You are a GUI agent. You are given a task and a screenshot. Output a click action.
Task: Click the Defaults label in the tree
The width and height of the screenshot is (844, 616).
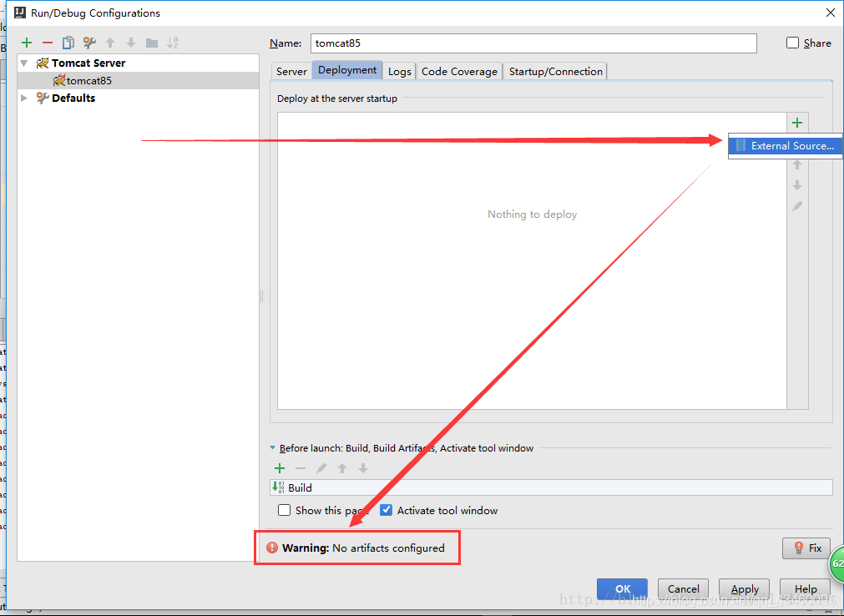(x=73, y=98)
